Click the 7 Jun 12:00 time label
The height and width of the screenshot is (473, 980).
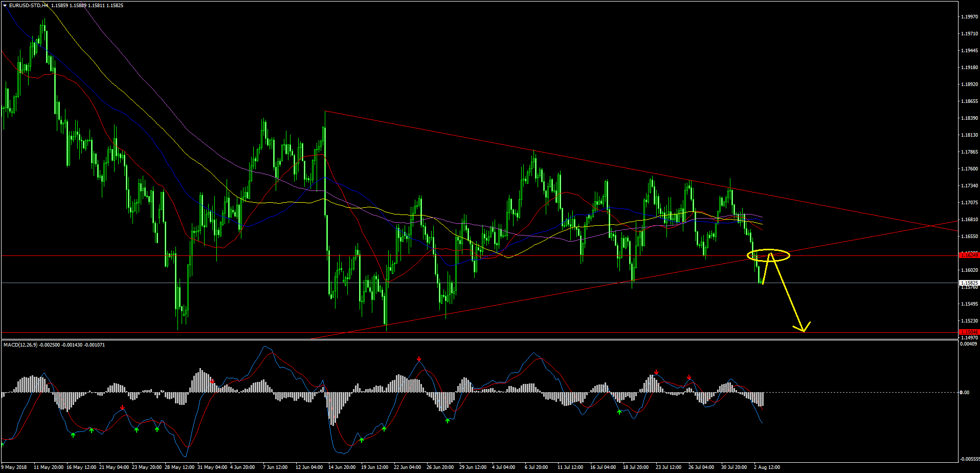[x=275, y=467]
